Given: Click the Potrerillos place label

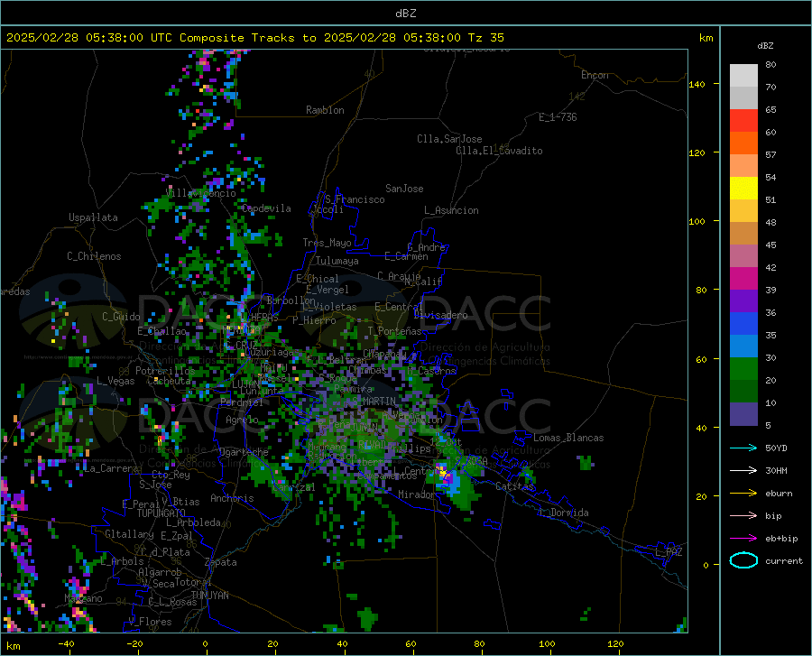Looking at the screenshot, I should pos(165,371).
